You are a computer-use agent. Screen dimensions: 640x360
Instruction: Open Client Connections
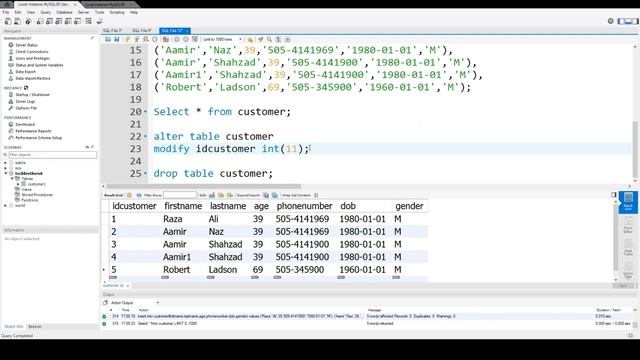coord(31,52)
